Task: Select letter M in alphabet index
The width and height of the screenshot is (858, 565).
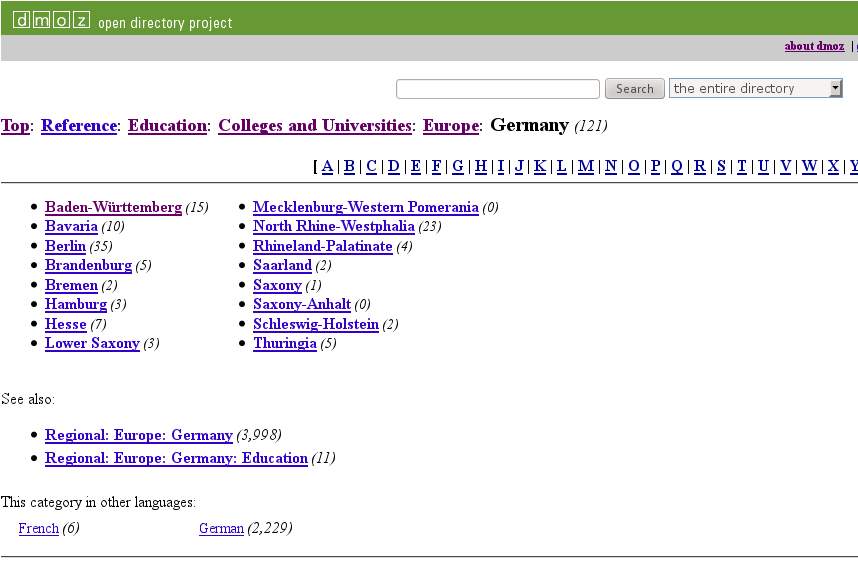Action: (x=585, y=166)
